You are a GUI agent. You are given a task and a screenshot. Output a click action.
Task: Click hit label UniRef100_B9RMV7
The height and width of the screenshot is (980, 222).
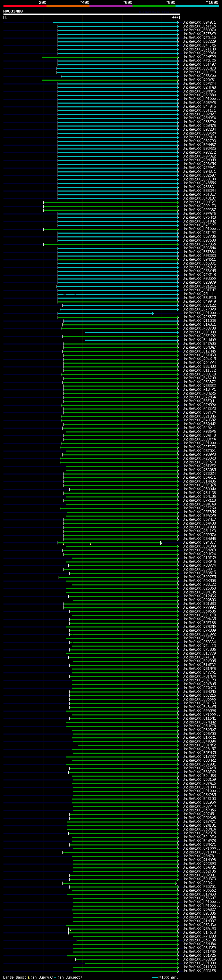point(199,114)
